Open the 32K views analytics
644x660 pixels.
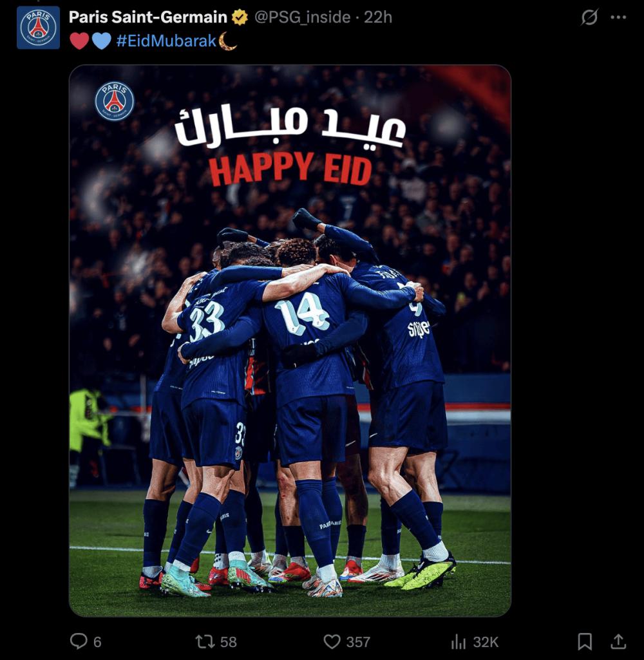tap(486, 642)
